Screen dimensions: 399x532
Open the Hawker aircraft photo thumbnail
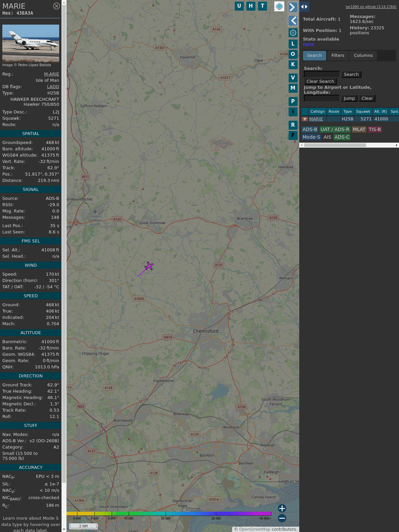point(31,43)
